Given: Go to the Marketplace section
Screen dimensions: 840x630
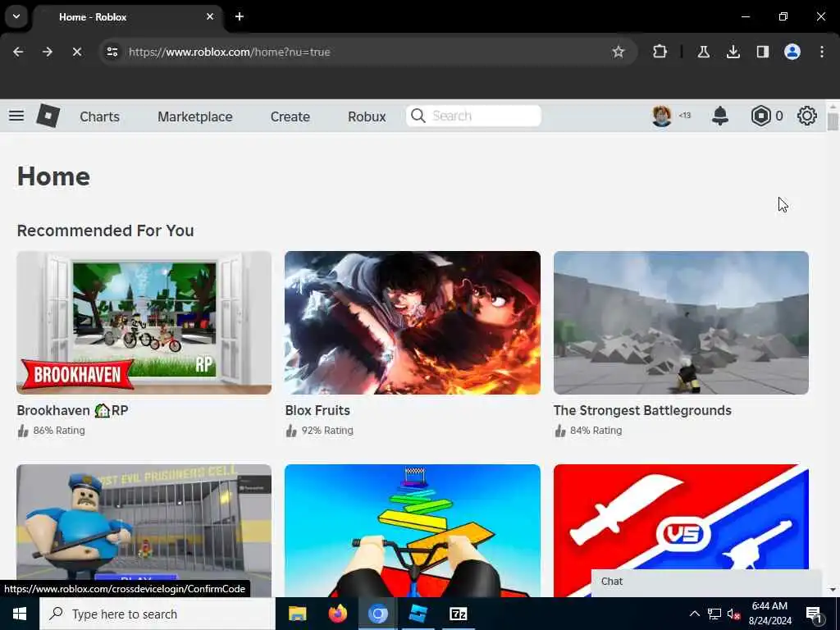Looking at the screenshot, I should pyautogui.click(x=195, y=116).
